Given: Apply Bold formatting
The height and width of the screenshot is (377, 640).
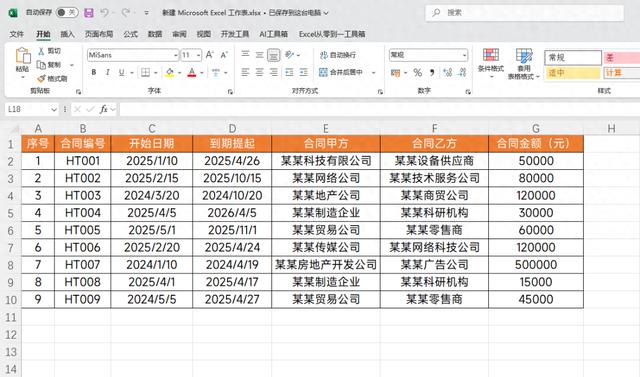Looking at the screenshot, I should click(x=94, y=73).
